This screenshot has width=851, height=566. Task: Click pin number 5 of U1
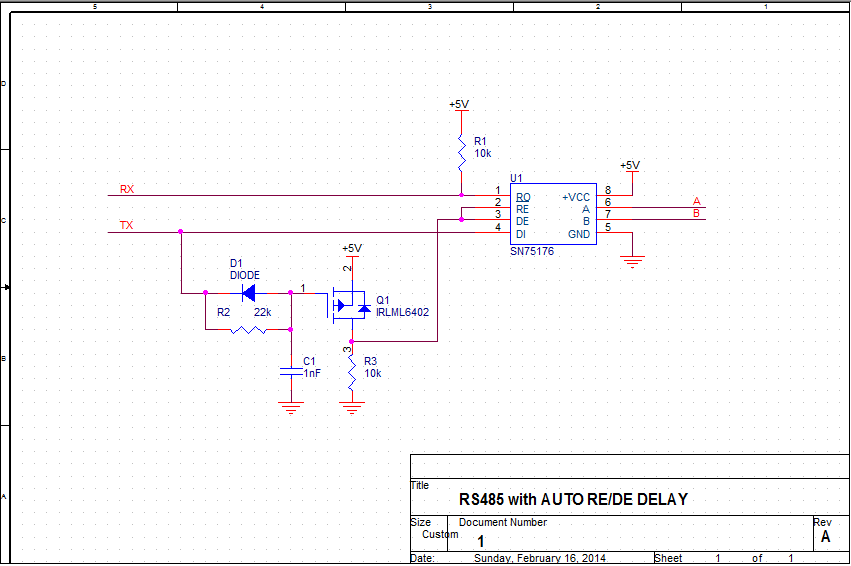click(x=608, y=227)
